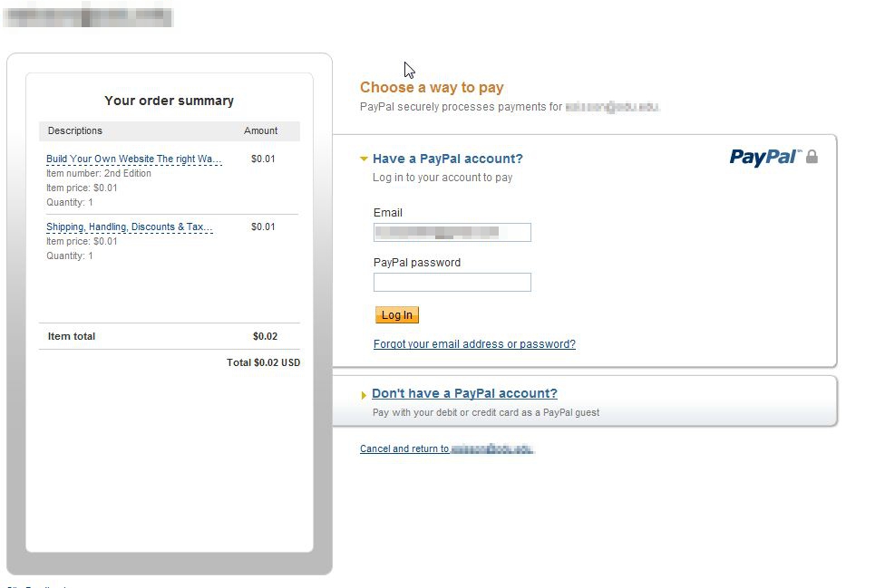Click the "Total $0.02 USD" amount
The width and height of the screenshot is (885, 588).
[263, 362]
